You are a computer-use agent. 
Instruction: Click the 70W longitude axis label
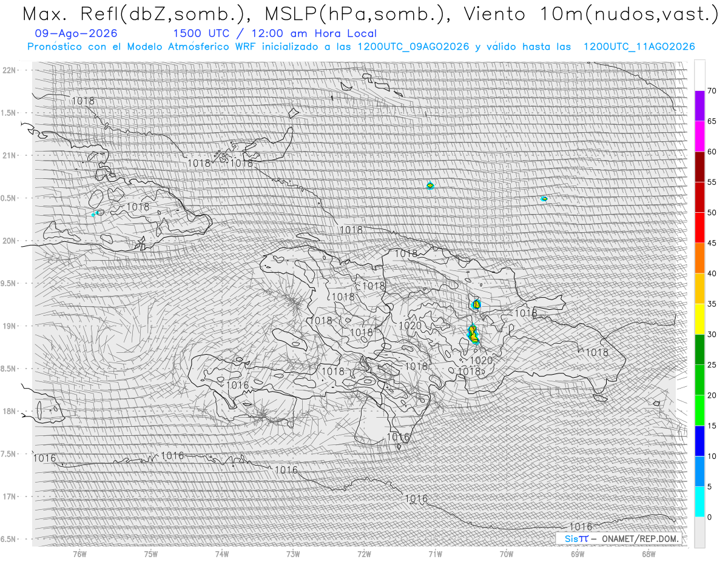(x=507, y=554)
